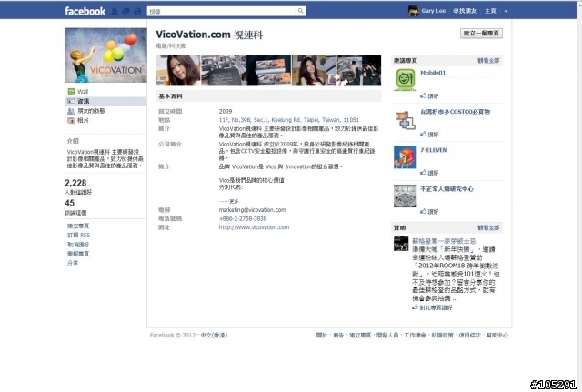Like the Mobile01 page
582x392 pixels.
pos(429,95)
